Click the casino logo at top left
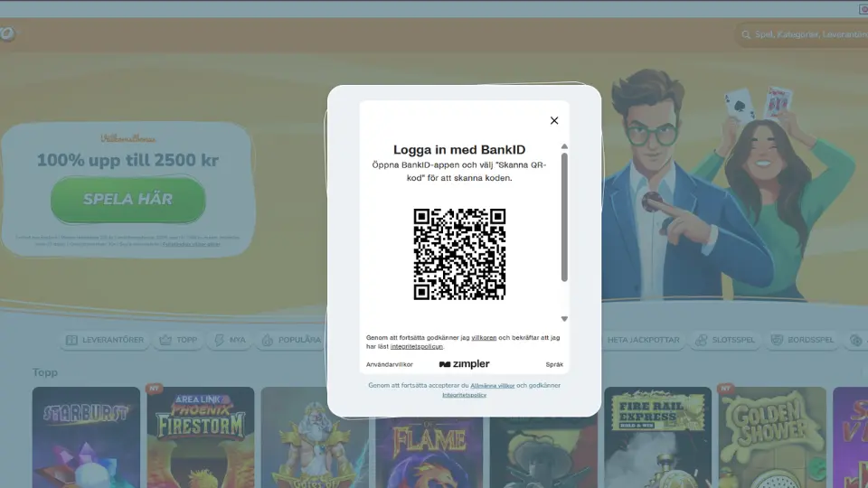868x488 pixels. tap(7, 33)
